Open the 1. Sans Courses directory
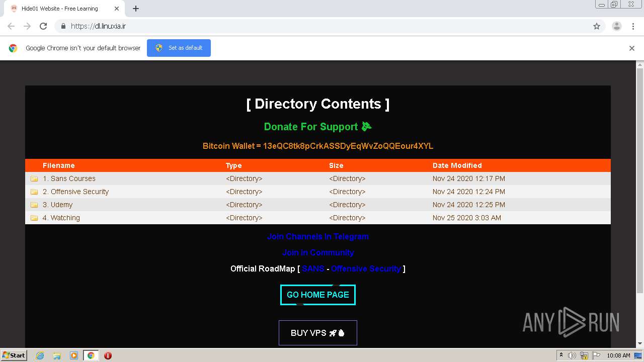644x362 pixels. [69, 178]
